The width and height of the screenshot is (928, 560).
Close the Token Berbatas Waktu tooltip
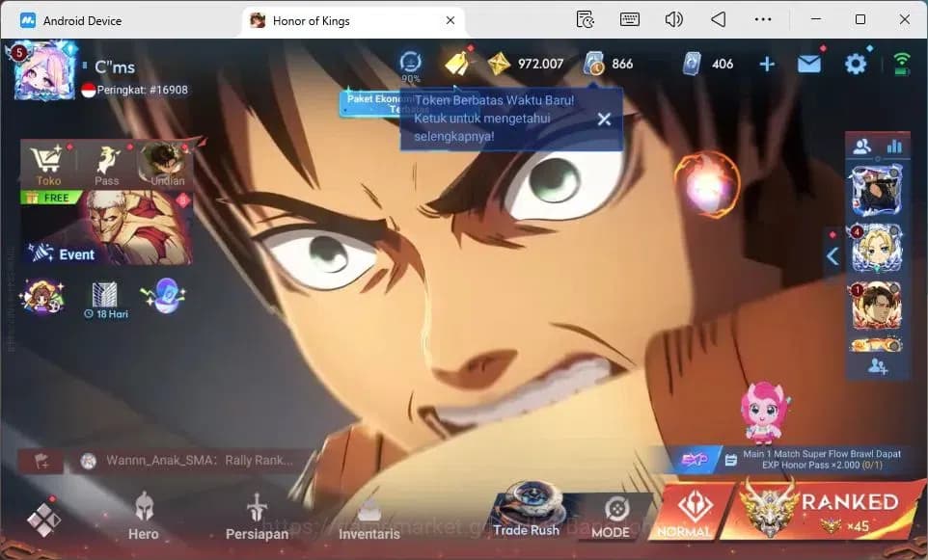point(604,120)
